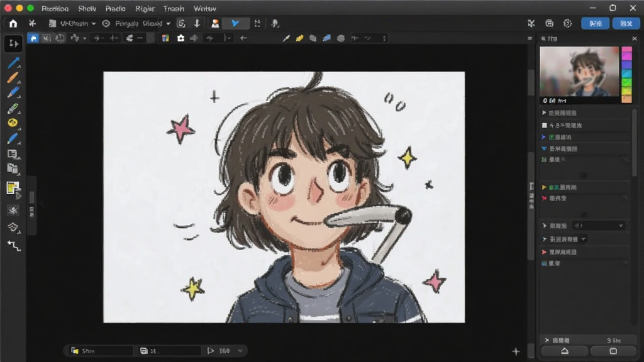The height and width of the screenshot is (362, 644).
Task: Click the square-icon button at panel bottom
Action: (613, 351)
